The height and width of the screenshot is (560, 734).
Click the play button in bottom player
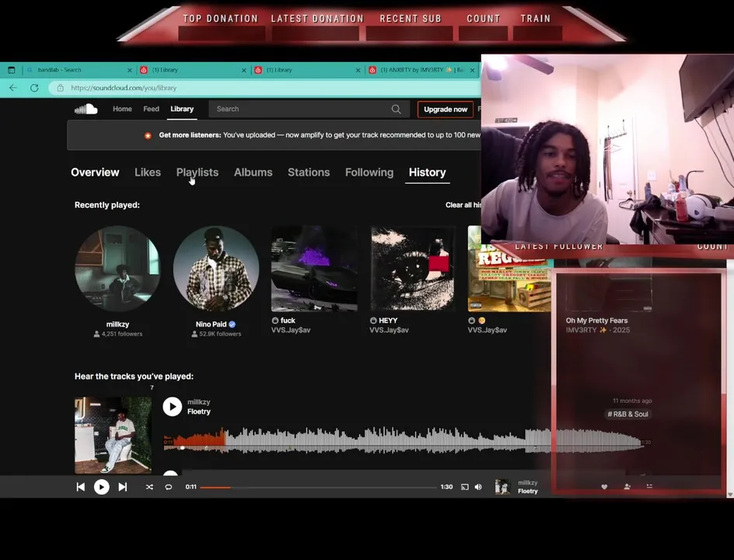tap(102, 487)
